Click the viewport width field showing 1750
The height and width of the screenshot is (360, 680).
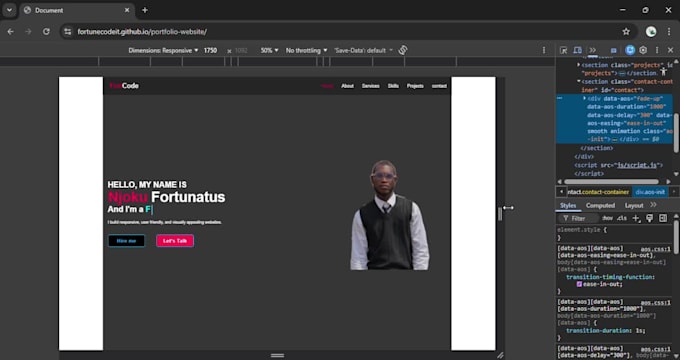pyautogui.click(x=210, y=50)
